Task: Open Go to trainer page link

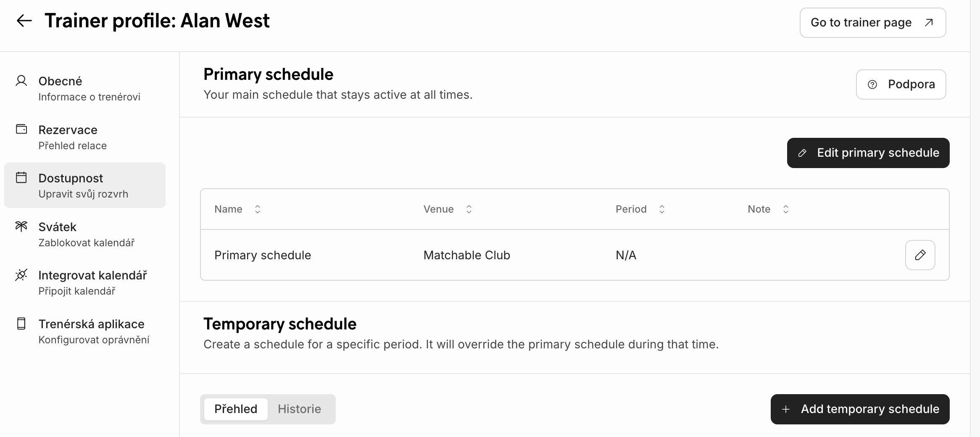Action: coord(872,23)
